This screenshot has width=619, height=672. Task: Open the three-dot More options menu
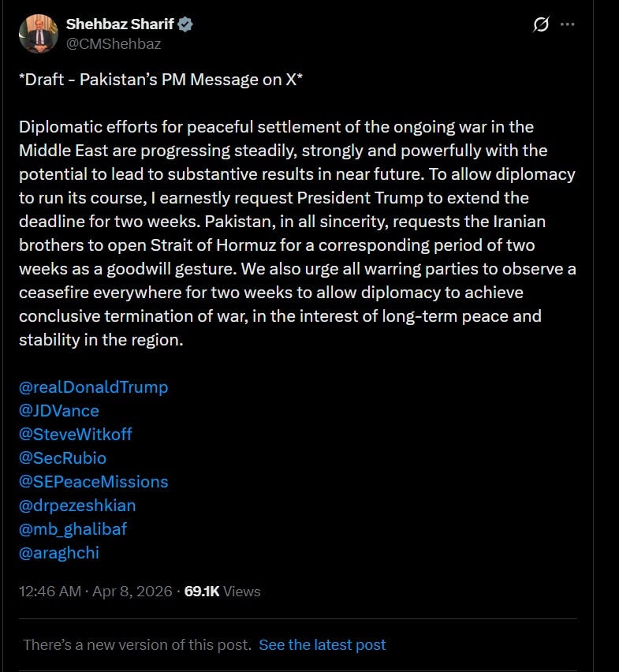567,24
